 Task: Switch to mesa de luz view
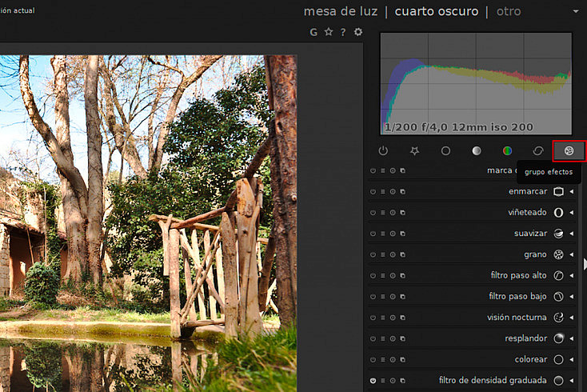(x=341, y=12)
